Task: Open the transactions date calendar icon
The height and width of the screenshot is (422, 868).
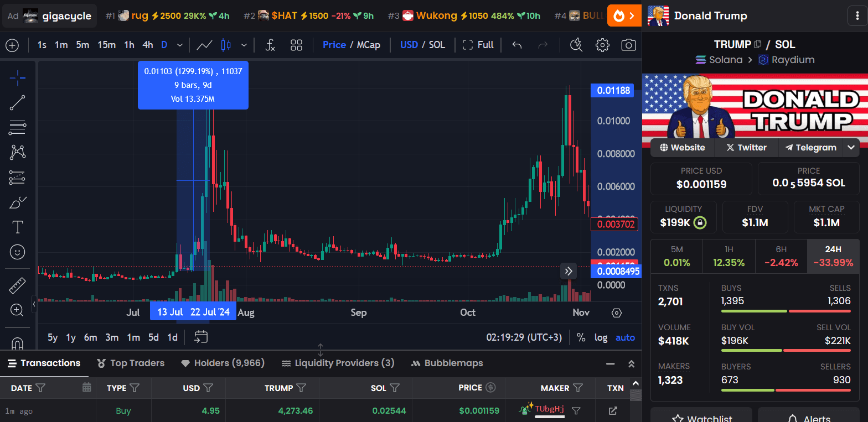Action: click(x=86, y=388)
